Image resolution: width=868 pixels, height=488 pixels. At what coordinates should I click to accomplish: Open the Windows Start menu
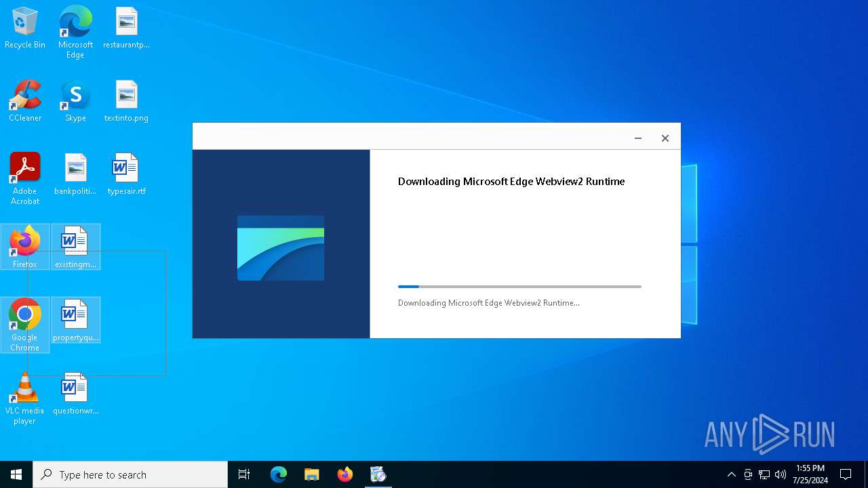[x=16, y=474]
